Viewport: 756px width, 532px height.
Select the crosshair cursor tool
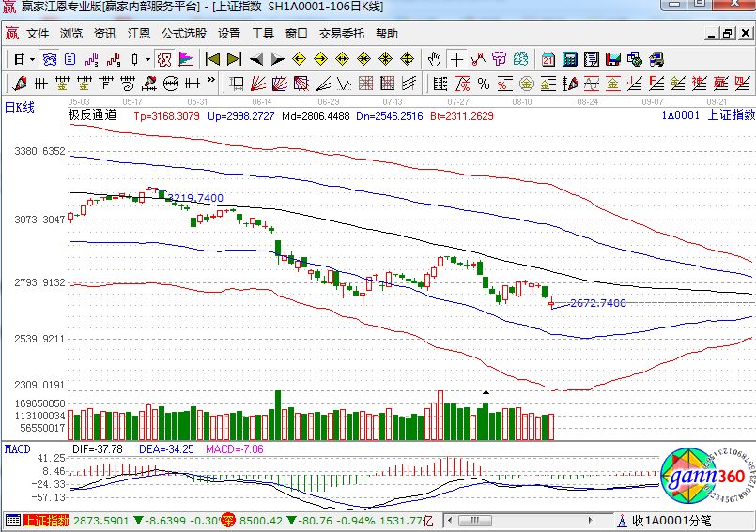[456, 59]
